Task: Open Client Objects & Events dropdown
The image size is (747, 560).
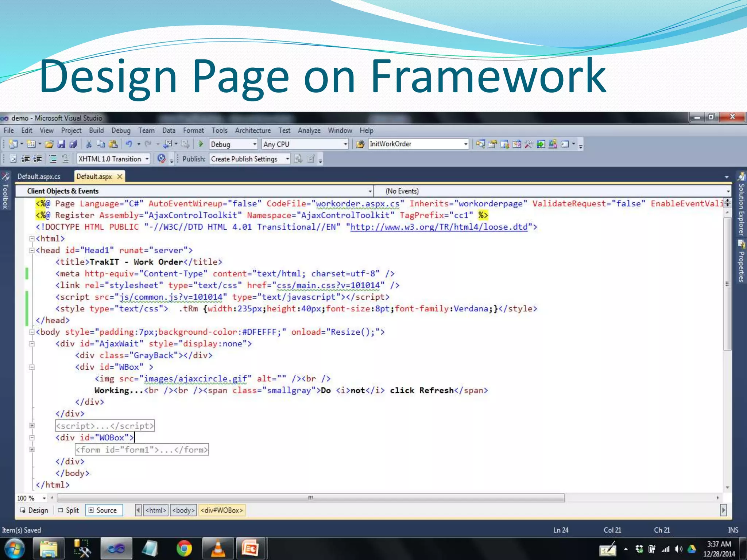Action: pyautogui.click(x=369, y=191)
